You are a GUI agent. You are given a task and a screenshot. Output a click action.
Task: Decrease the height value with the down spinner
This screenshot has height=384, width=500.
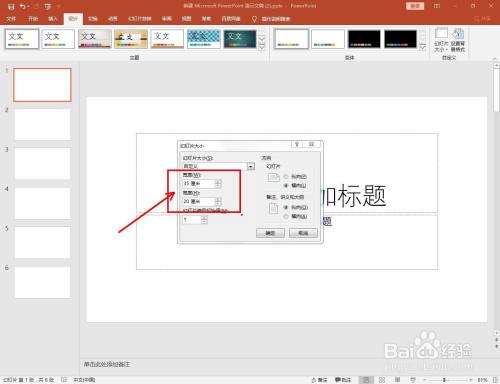tap(218, 203)
